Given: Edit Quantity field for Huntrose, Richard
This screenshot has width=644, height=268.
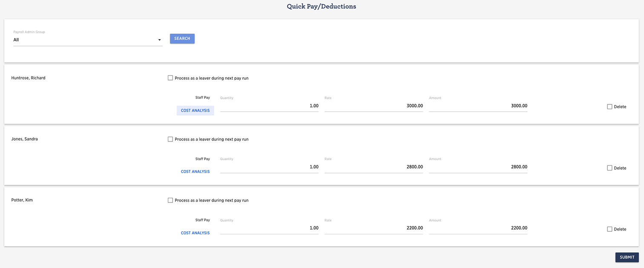Looking at the screenshot, I should pyautogui.click(x=269, y=106).
